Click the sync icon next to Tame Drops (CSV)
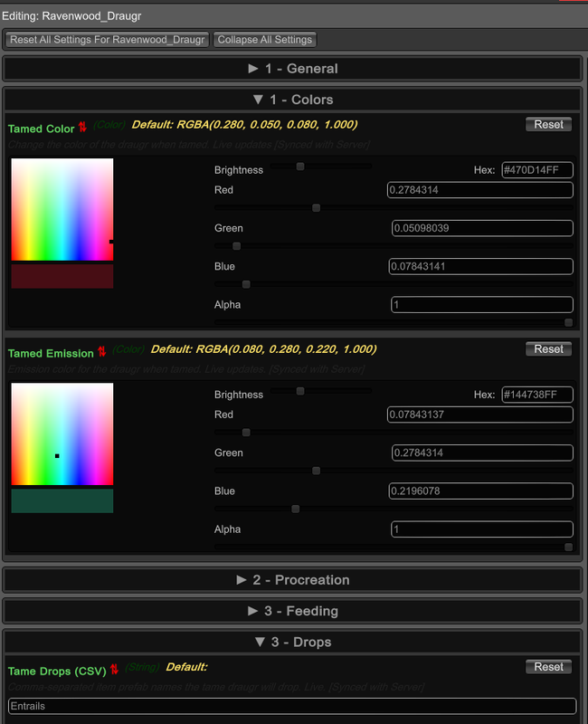Viewport: 588px width, 724px height. coord(115,669)
